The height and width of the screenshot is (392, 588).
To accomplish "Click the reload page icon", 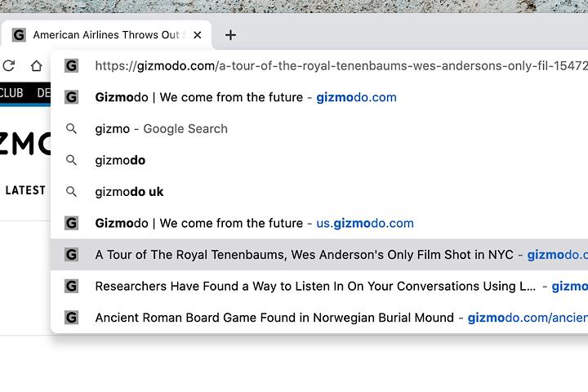I will point(8,66).
